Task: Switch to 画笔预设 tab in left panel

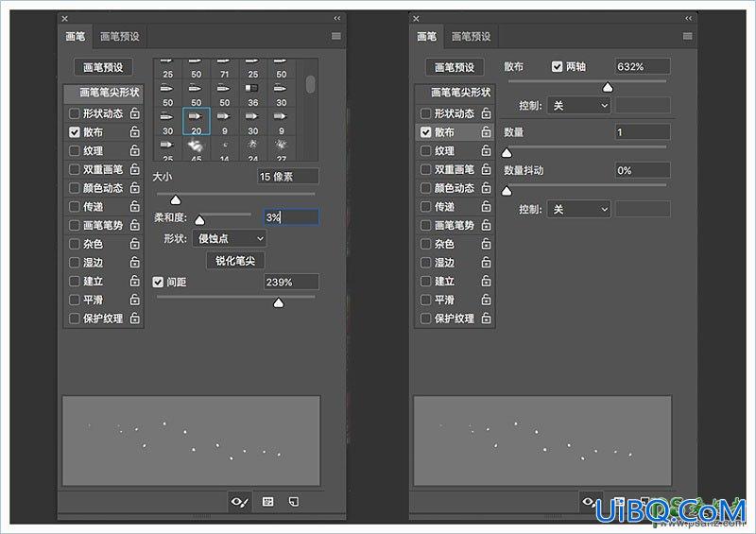Action: 120,36
